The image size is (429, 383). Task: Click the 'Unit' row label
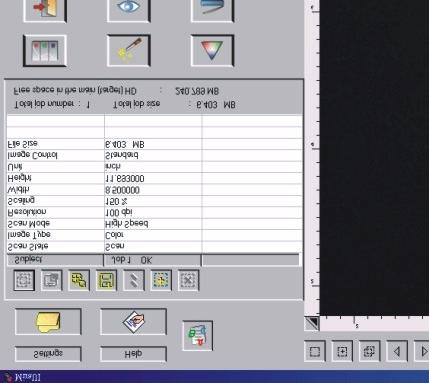click(x=15, y=166)
